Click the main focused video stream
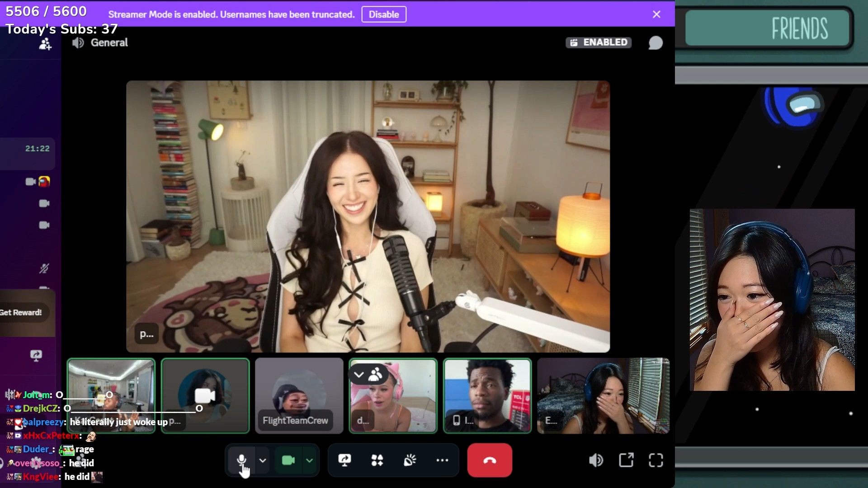The width and height of the screenshot is (868, 488). pyautogui.click(x=368, y=216)
